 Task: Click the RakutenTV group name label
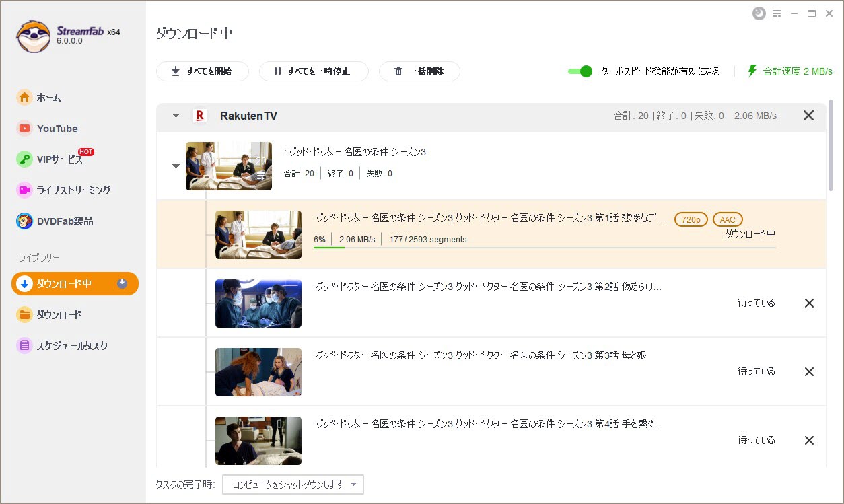[x=248, y=116]
